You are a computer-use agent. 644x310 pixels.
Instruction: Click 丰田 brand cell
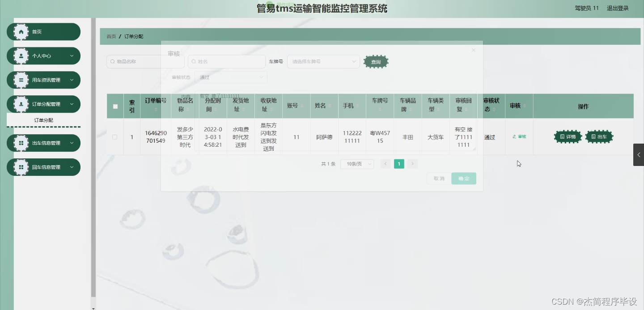407,137
